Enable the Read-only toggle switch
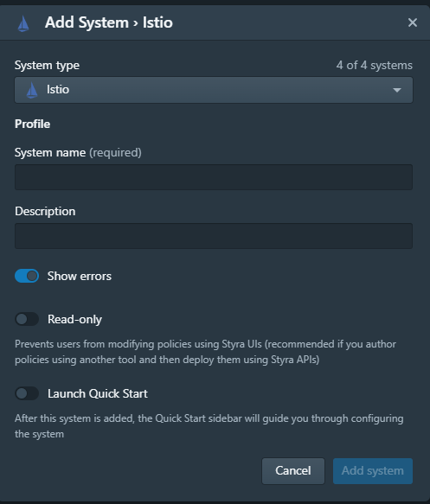Screen dimensions: 430x504 click(x=27, y=319)
